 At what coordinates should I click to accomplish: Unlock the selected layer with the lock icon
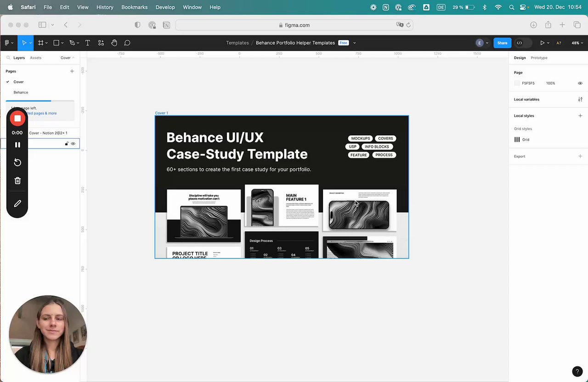(x=67, y=144)
